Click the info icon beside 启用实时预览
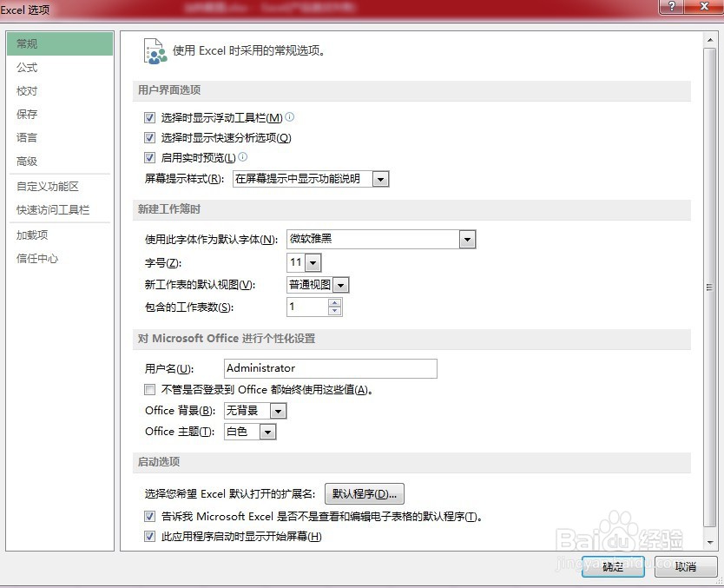The image size is (724, 588). coord(243,157)
